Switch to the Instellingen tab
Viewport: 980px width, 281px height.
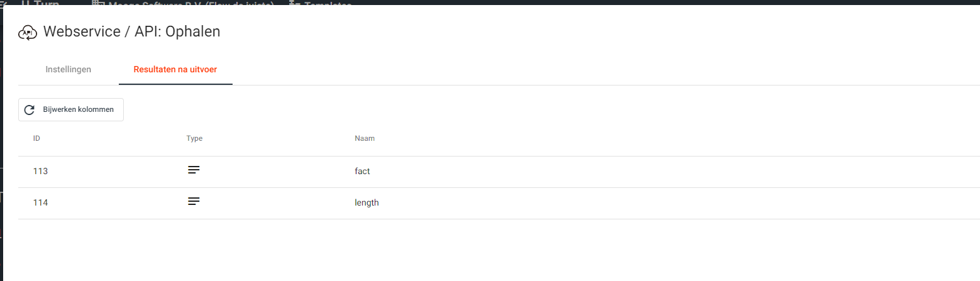[x=69, y=69]
